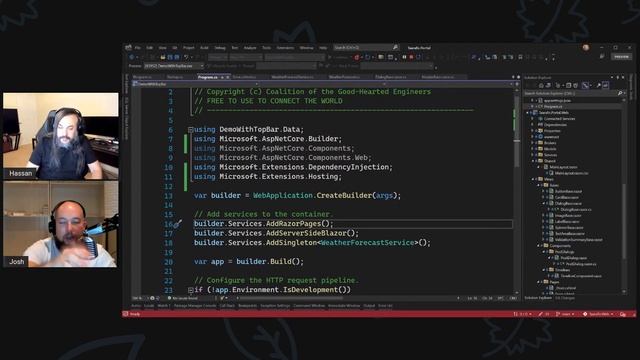This screenshot has height=360, width=640.
Task: Open the Tools menu
Action: point(266,48)
